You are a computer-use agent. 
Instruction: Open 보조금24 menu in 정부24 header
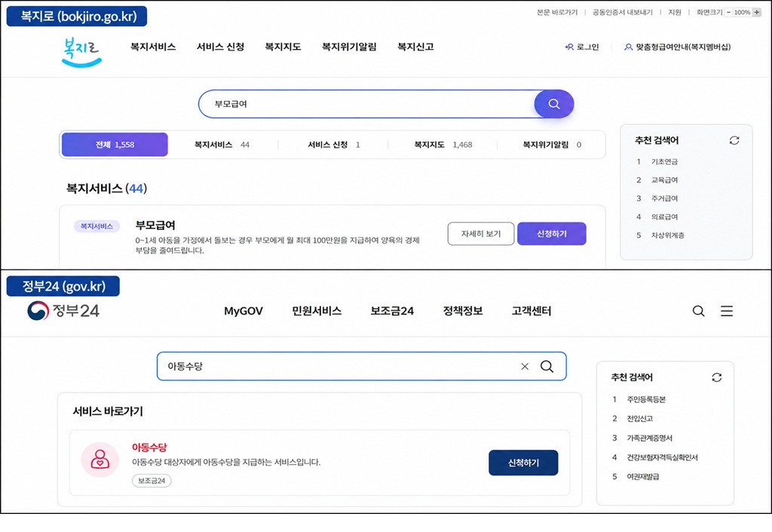tap(392, 311)
